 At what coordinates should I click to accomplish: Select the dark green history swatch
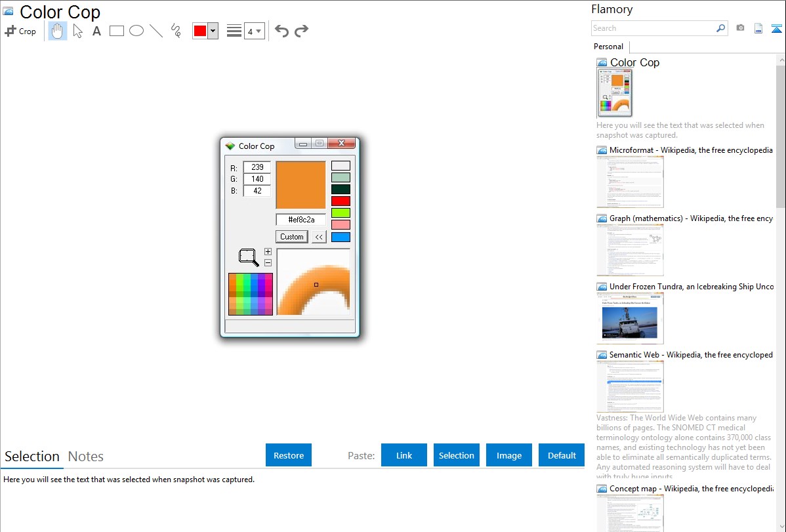(x=341, y=190)
